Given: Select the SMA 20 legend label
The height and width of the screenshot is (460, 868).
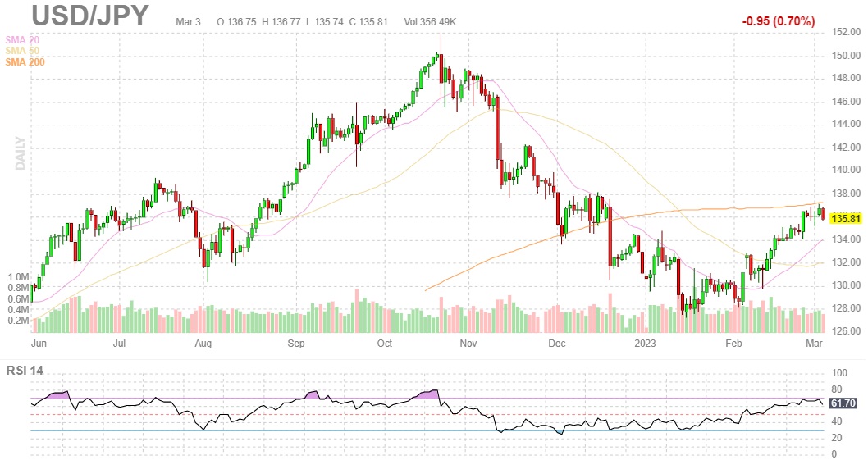Looking at the screenshot, I should click(22, 40).
